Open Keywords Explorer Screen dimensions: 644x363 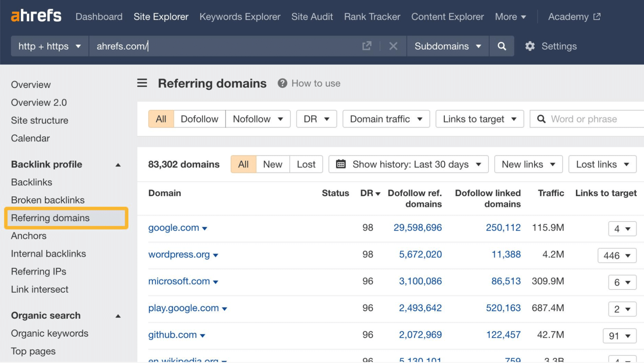click(x=240, y=16)
